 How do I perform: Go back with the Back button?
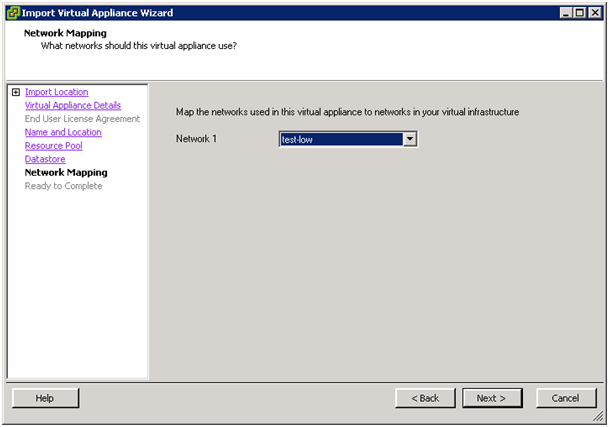click(x=425, y=398)
